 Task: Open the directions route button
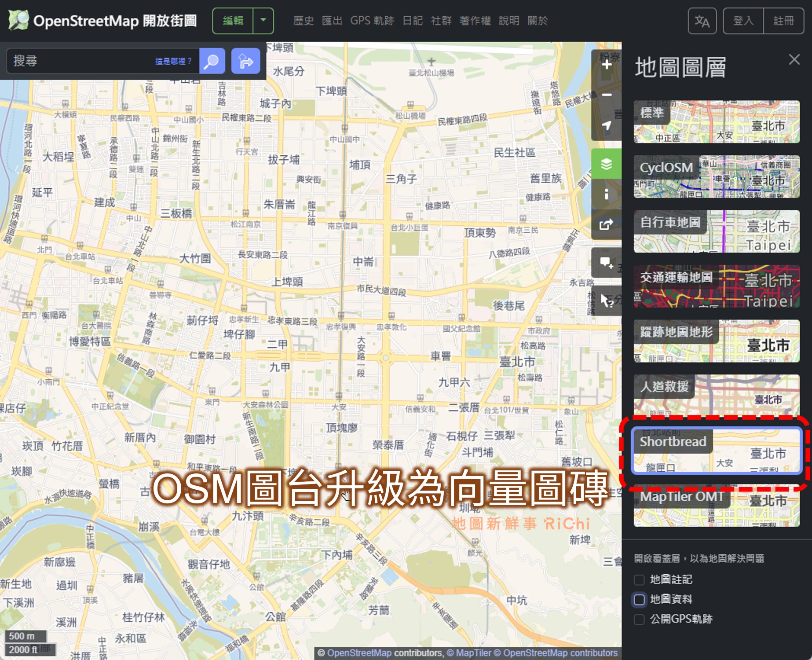(x=245, y=61)
